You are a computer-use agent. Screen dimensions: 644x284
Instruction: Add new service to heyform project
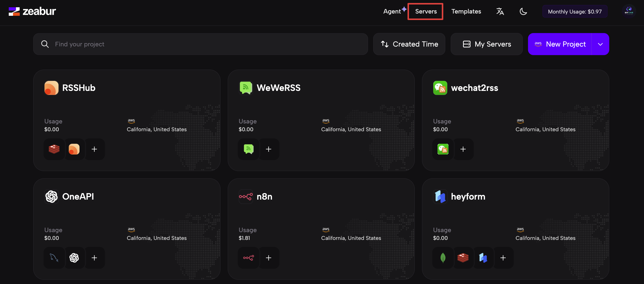503,258
